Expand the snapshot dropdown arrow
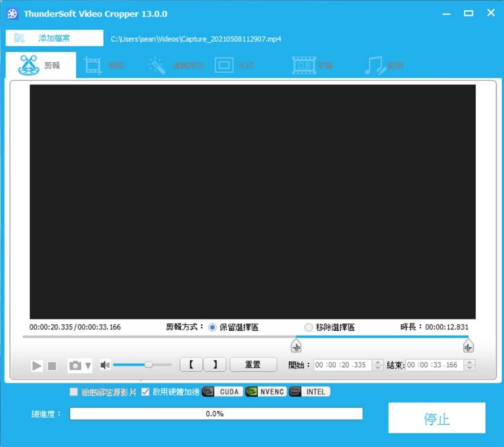Viewport: 504px width, 447px height. 88,366
